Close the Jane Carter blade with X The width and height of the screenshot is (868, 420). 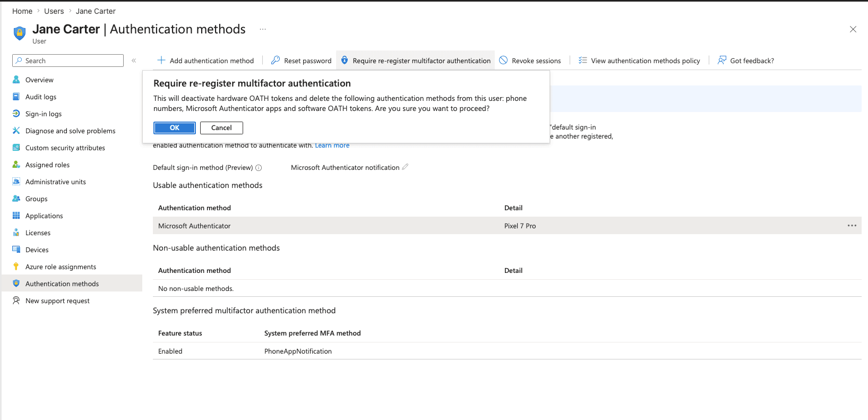853,29
